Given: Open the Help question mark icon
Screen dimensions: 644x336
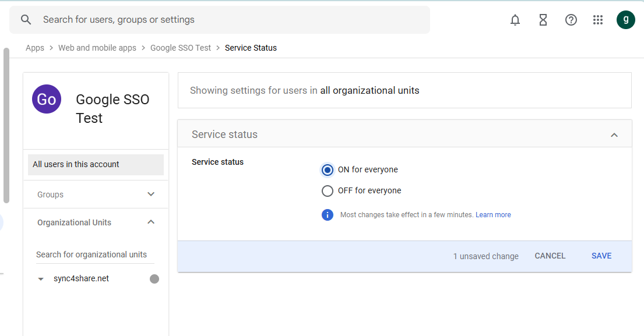Looking at the screenshot, I should [571, 20].
